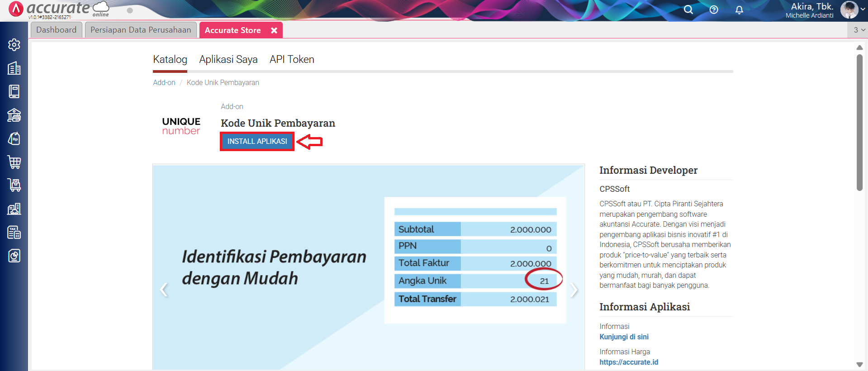Expand the user profile dropdown arrow
Screen dimensions: 868x371
tap(863, 9)
